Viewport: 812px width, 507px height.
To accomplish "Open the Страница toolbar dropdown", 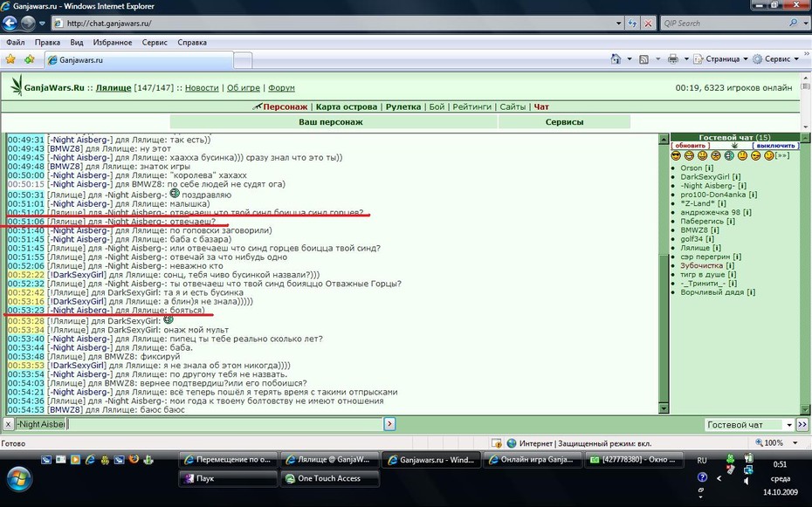I will pos(721,59).
